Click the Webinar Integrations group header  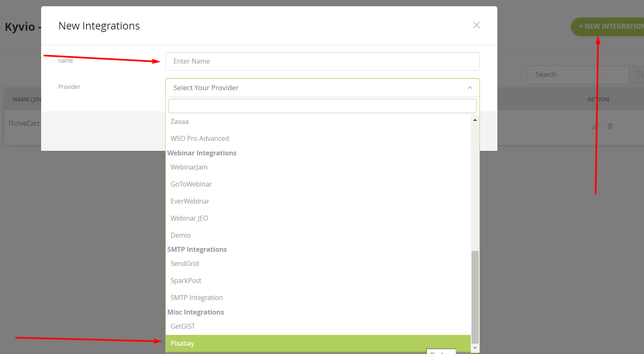[x=202, y=153]
